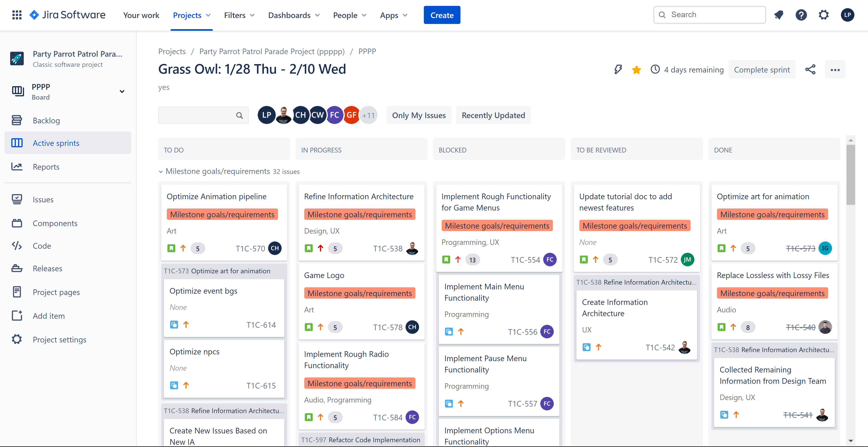This screenshot has width=868, height=447.
Task: Open the notifications bell icon
Action: coord(778,15)
